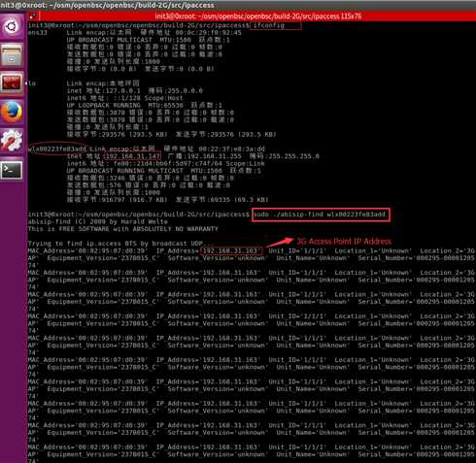Image resolution: width=476 pixels, height=463 pixels.
Task: Launch Firefox from the launcher
Action: [12, 112]
